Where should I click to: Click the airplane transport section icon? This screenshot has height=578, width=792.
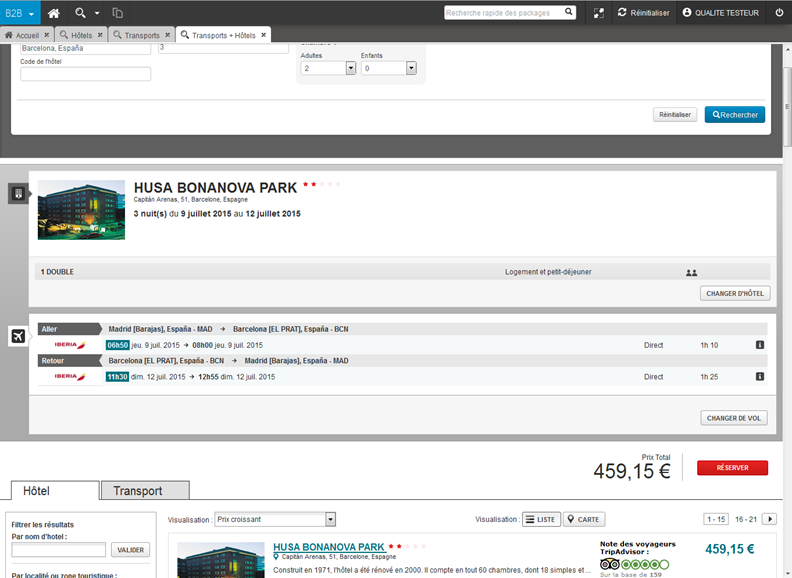tap(18, 336)
